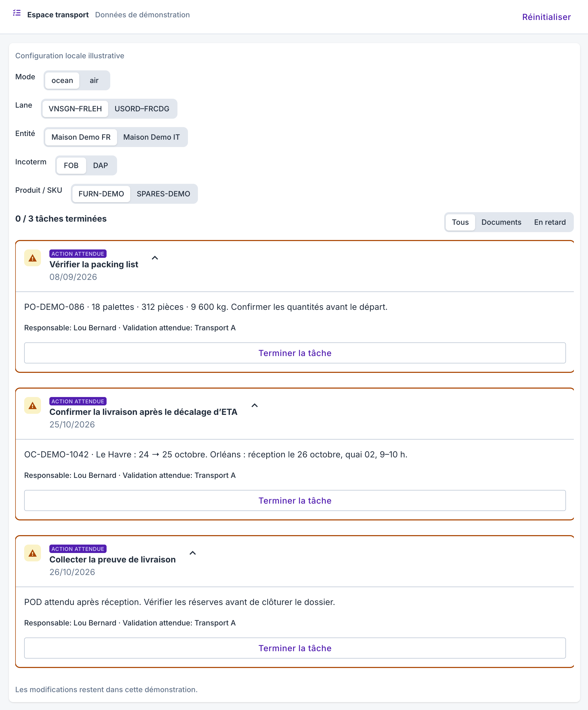This screenshot has width=588, height=710.
Task: Terminer la tâche for proof of delivery
Action: 295,648
